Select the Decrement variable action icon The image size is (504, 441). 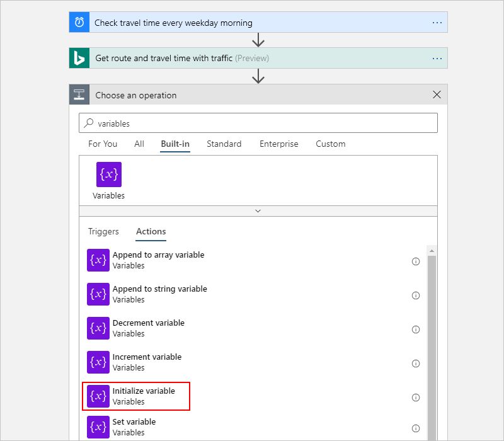pos(98,328)
